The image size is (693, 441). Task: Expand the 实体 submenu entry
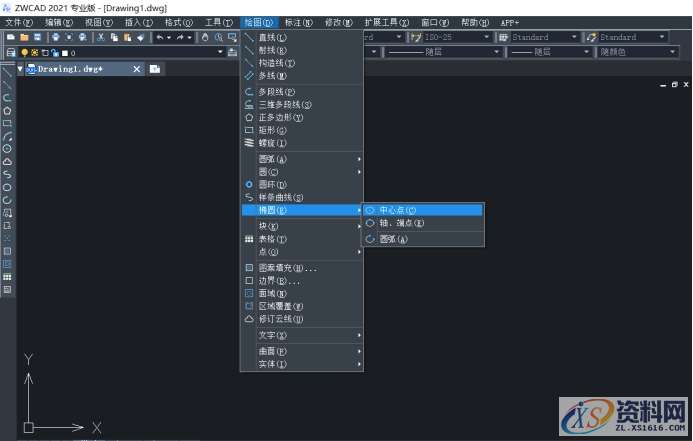pos(302,364)
